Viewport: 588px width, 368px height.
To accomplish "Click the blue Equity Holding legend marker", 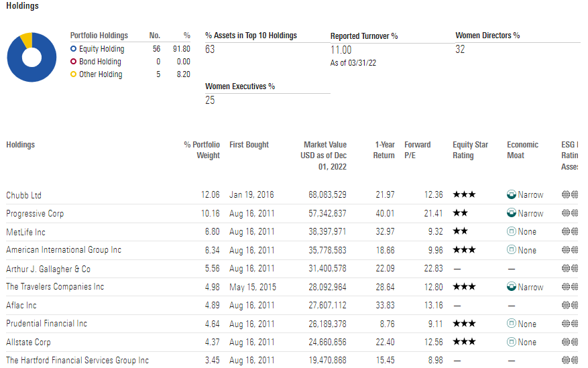I will tap(74, 49).
